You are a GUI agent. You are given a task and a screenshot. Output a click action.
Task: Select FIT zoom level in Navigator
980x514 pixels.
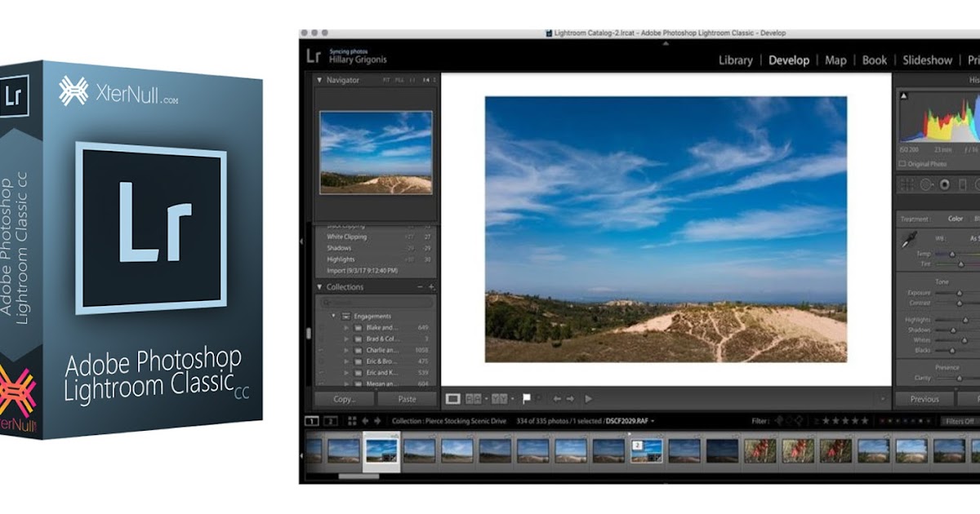[x=386, y=80]
